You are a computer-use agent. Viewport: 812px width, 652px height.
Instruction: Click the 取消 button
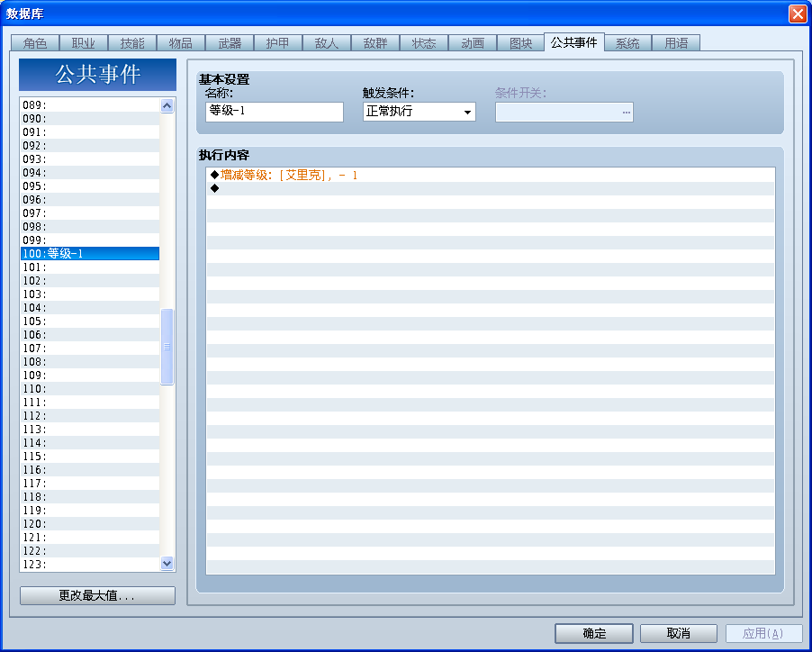tap(679, 633)
